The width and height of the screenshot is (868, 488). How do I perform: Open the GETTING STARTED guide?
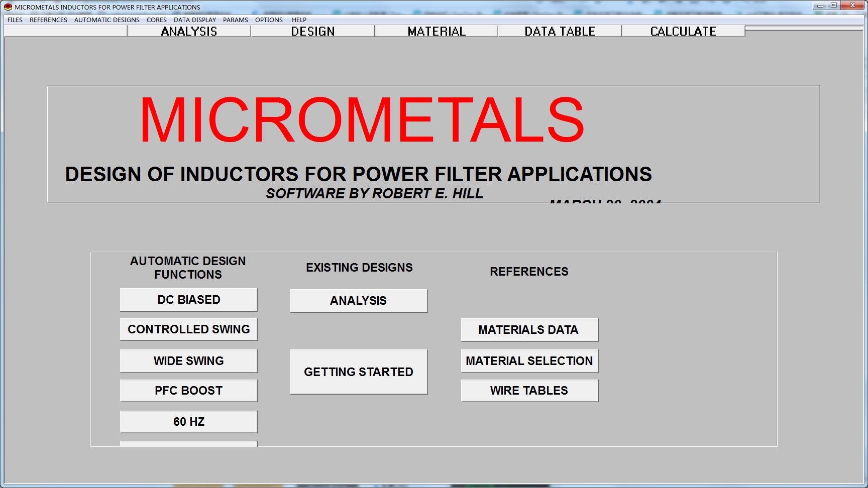point(359,372)
